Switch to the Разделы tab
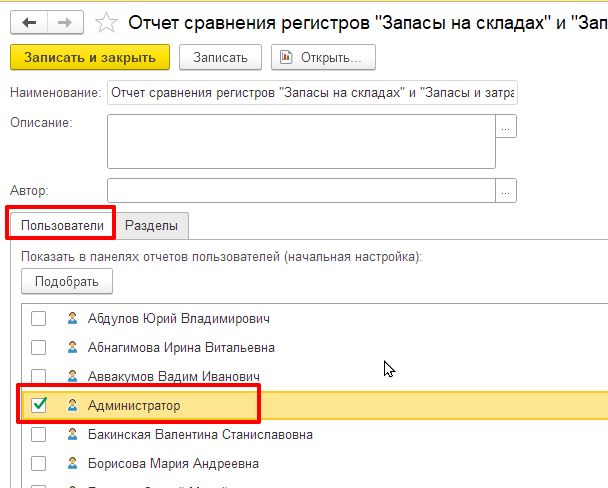The height and width of the screenshot is (488, 608). click(x=152, y=225)
